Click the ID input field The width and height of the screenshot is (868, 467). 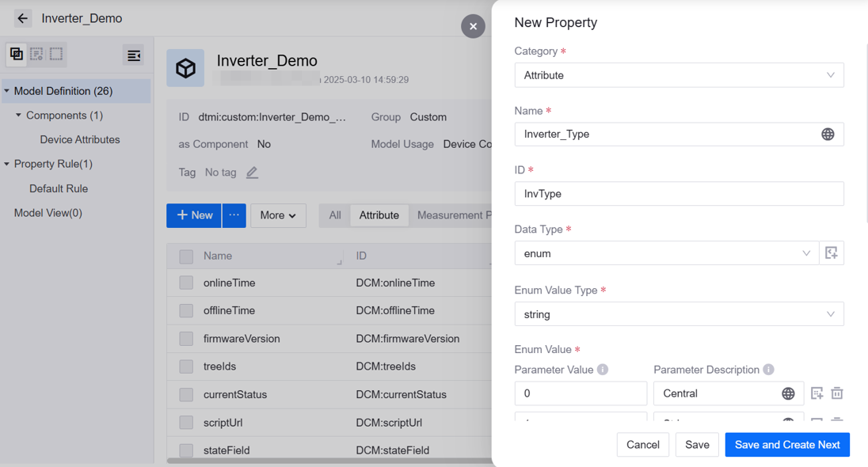pyautogui.click(x=679, y=194)
